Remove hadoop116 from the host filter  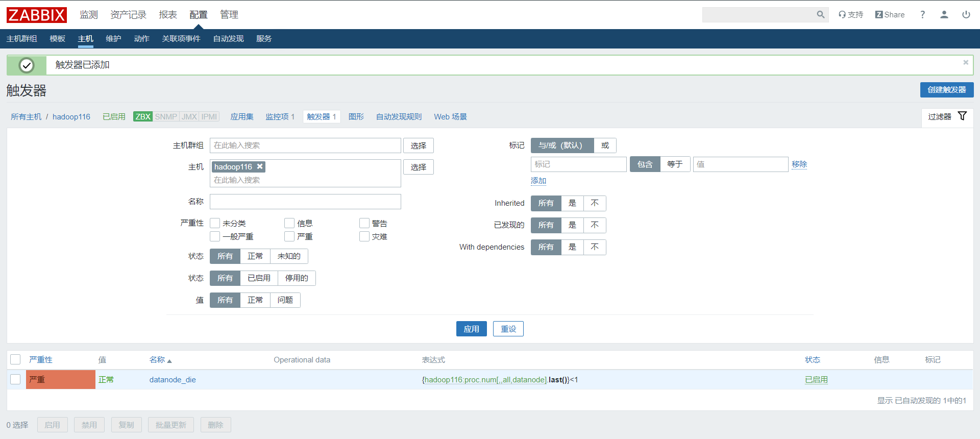[x=260, y=166]
